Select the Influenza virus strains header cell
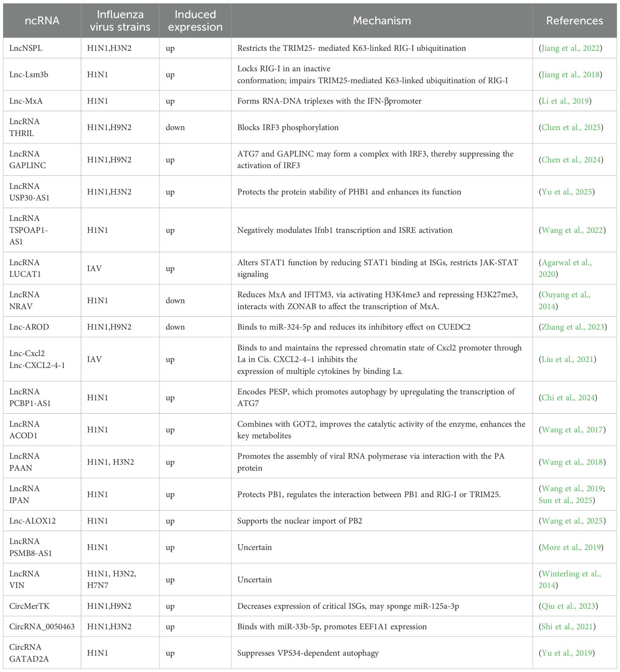Image resolution: width=620 pixels, height=672 pixels. pos(120,21)
